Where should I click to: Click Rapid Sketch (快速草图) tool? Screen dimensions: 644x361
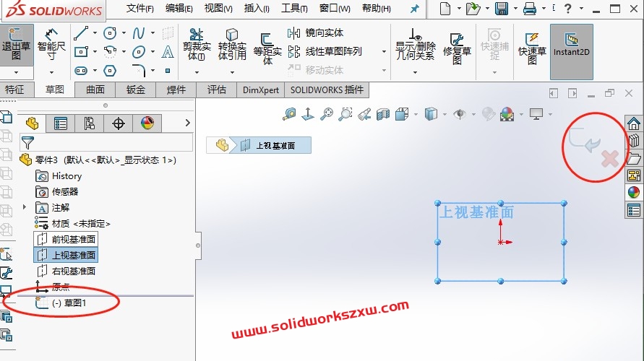532,48
